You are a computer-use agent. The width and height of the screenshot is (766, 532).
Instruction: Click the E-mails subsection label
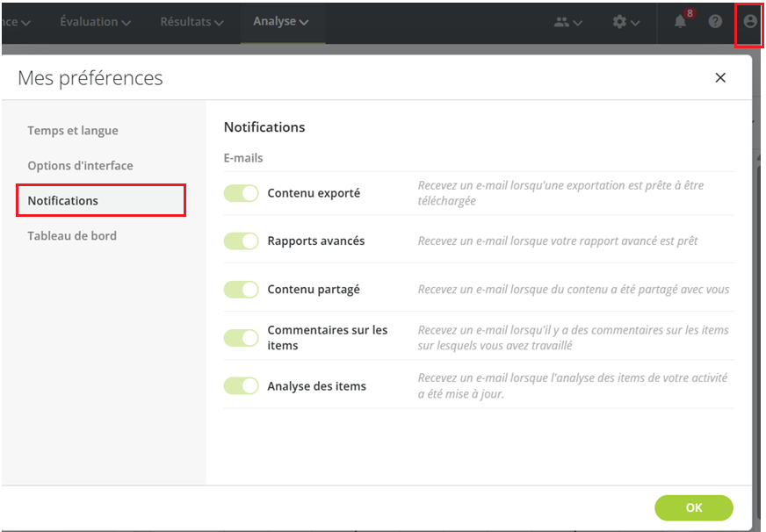243,158
